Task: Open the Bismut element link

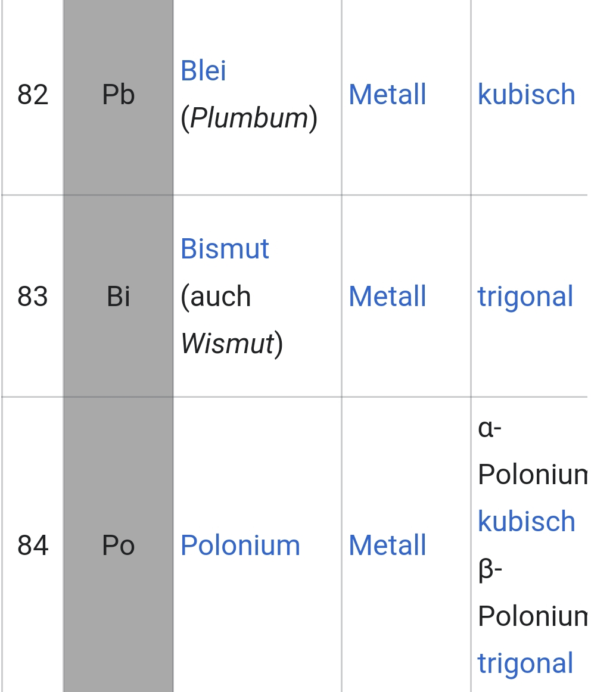Action: tap(225, 248)
